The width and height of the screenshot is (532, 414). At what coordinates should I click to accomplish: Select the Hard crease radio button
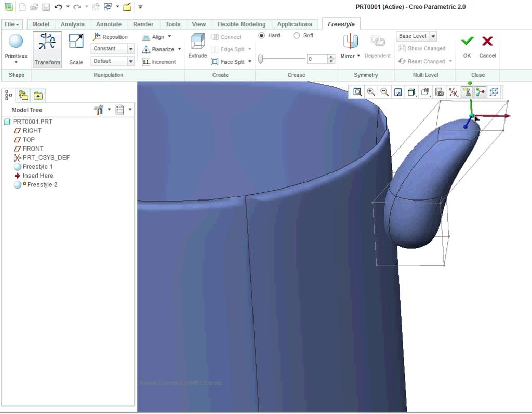262,35
